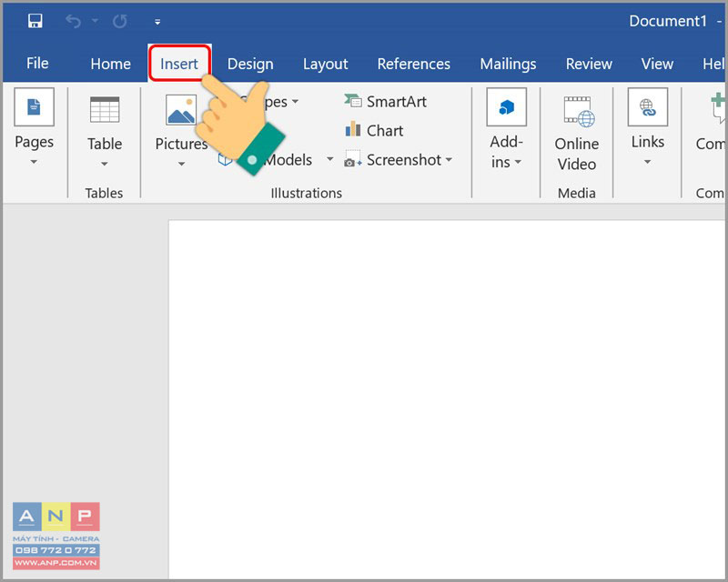Screen dimensions: 728x582
Task: Click the Save icon in the title bar
Action: tap(35, 21)
